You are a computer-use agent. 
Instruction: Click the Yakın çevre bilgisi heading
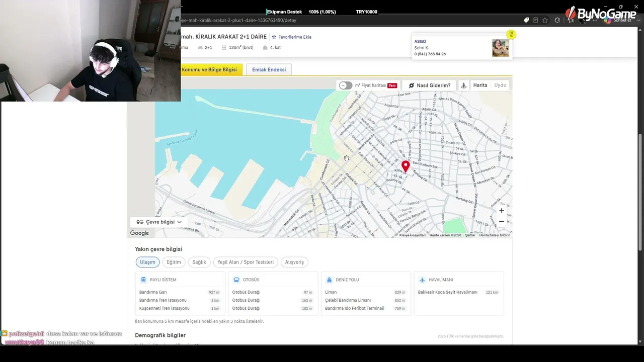click(158, 249)
